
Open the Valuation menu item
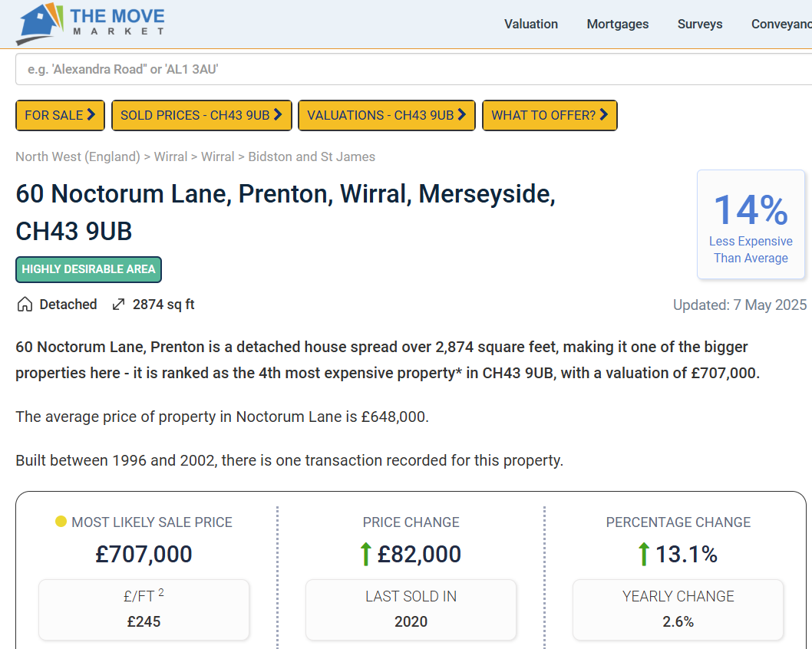pos(531,24)
